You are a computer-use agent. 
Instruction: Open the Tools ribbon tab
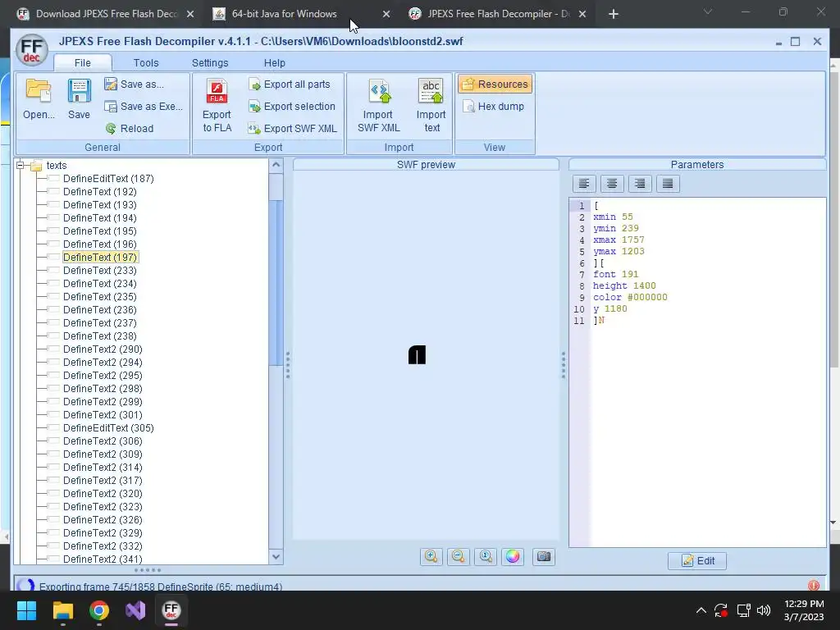[x=146, y=62]
